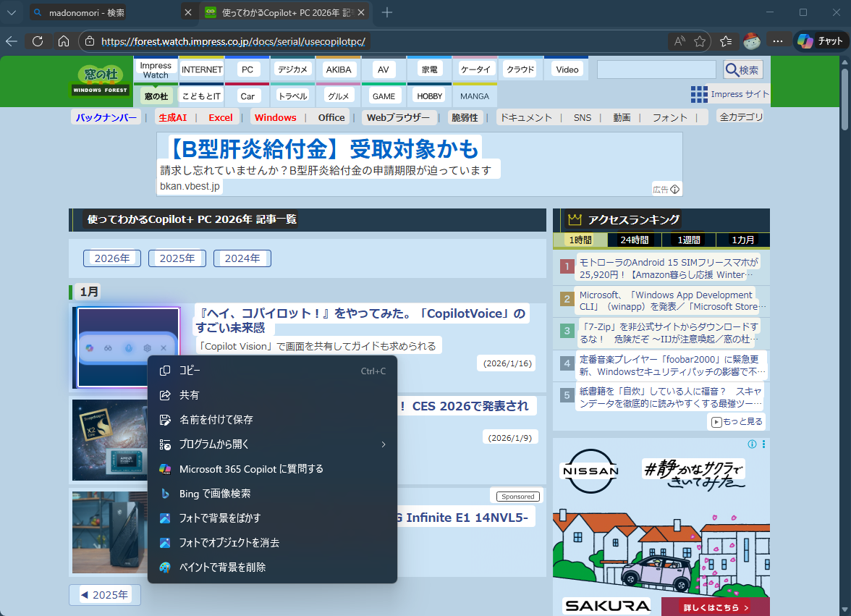Open the バックナンバー link

[106, 117]
